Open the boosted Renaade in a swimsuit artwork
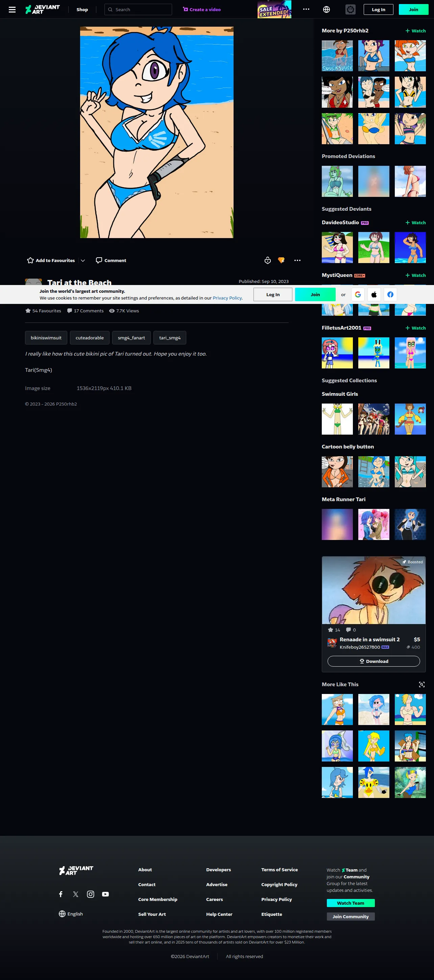The width and height of the screenshot is (434, 980). pos(374,590)
